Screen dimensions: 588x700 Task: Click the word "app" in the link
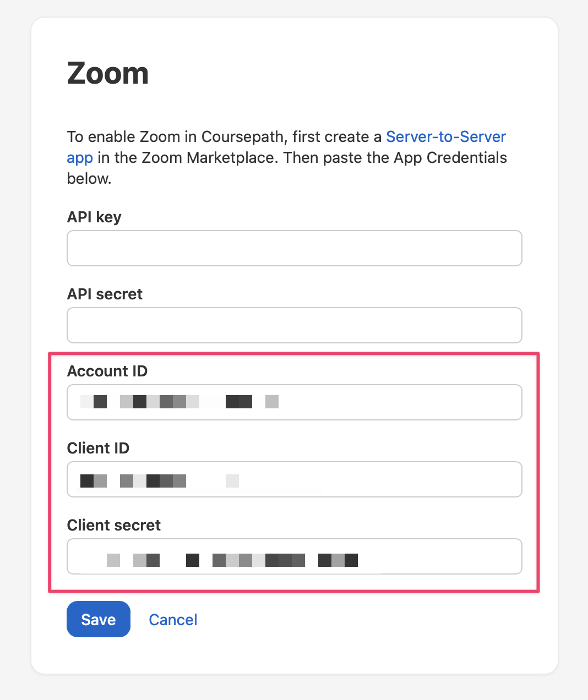tap(80, 158)
